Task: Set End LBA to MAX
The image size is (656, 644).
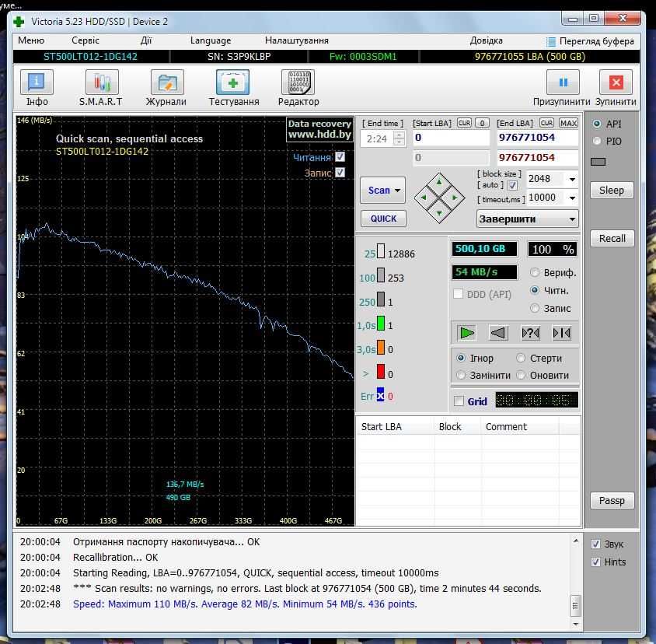Action: 569,123
